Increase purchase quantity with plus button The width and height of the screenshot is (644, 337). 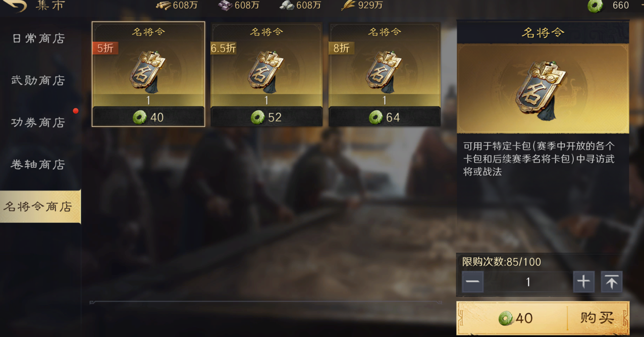583,282
